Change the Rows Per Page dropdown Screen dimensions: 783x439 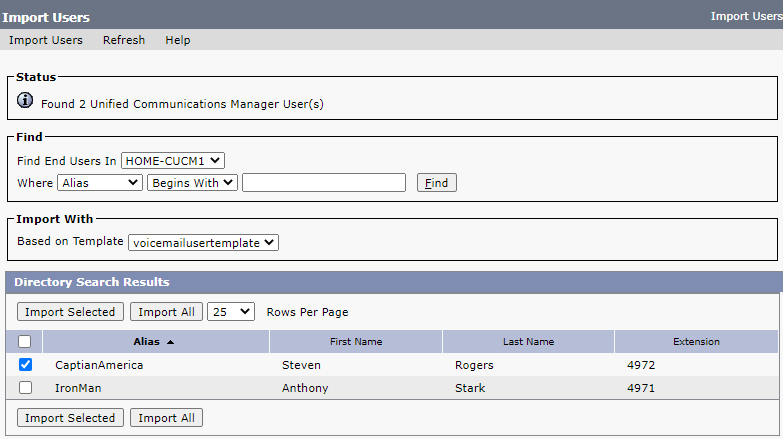[231, 312]
